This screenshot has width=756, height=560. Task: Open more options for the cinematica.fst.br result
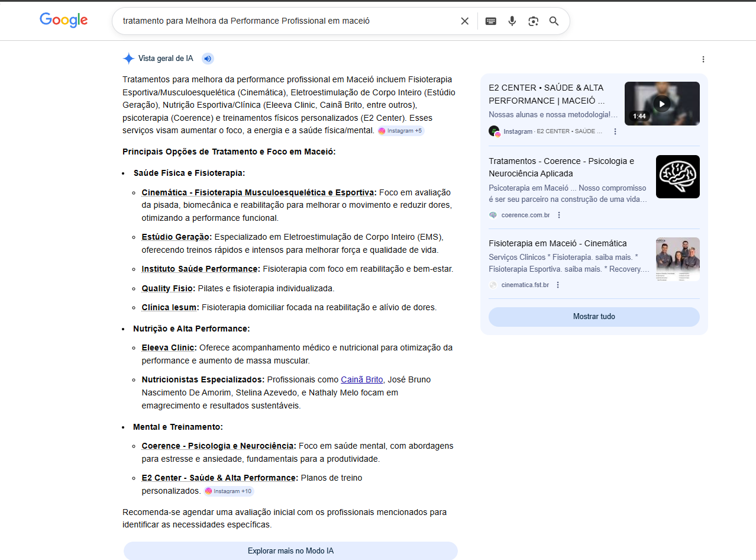coord(558,285)
